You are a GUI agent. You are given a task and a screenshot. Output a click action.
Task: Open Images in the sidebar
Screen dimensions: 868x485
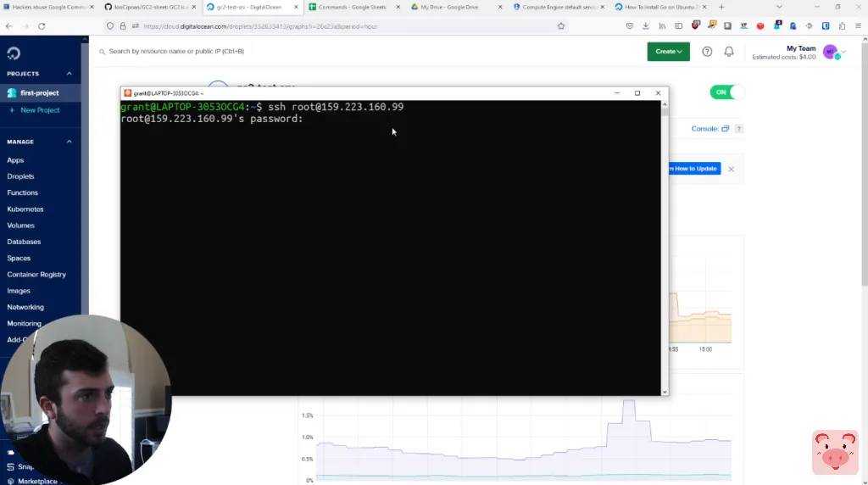[19, 291]
